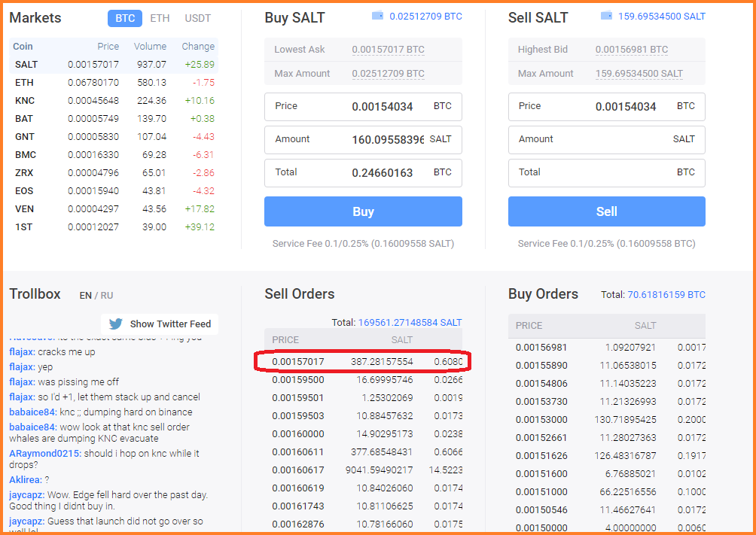Focus the Buy SALT Total field
756x535 pixels.
pos(363,172)
